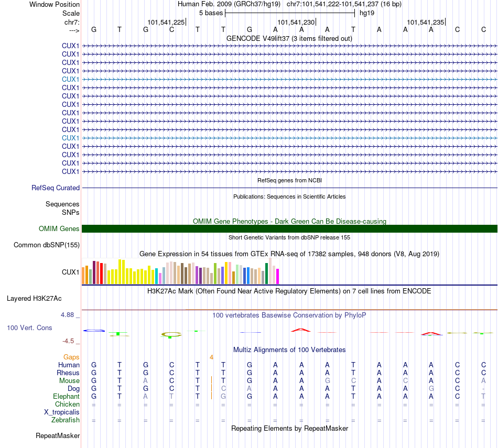Image resolution: width=498 pixels, height=448 pixels.
Task: Open Repeating Elements by RepeatMasker title
Action: 289,429
